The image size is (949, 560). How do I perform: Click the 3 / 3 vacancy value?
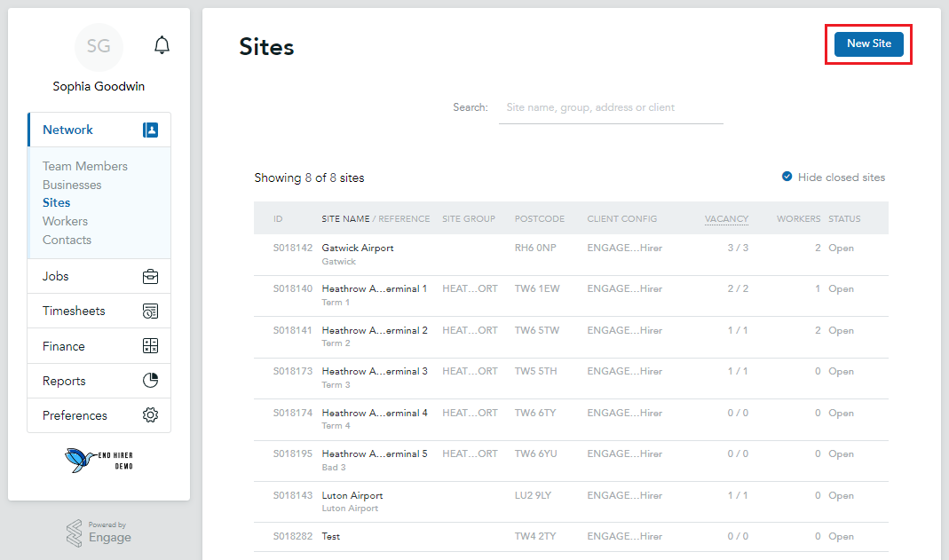pyautogui.click(x=738, y=248)
